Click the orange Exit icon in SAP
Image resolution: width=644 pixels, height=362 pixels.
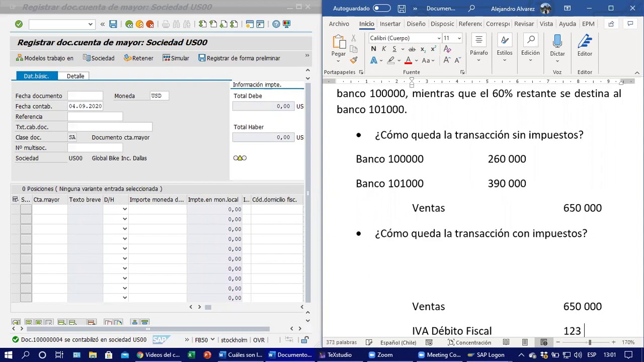coord(139,24)
